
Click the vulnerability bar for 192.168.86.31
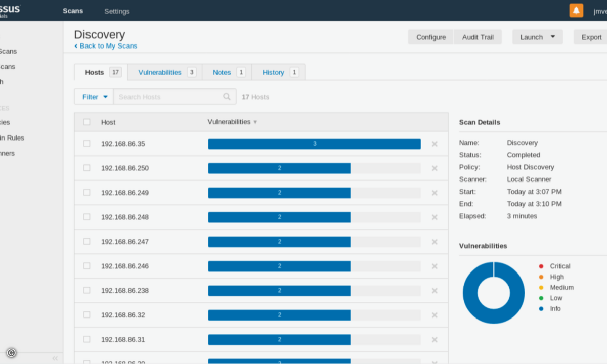pyautogui.click(x=314, y=340)
